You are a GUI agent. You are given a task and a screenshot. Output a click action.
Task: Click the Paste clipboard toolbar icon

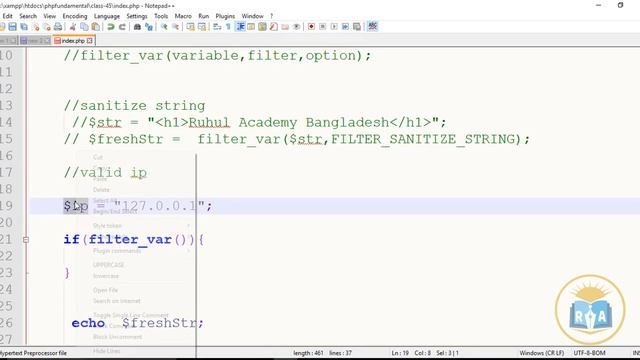pyautogui.click(x=96, y=27)
